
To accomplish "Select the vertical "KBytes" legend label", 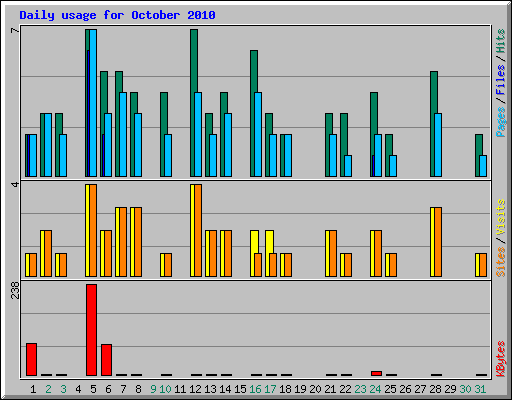I will (500, 359).
